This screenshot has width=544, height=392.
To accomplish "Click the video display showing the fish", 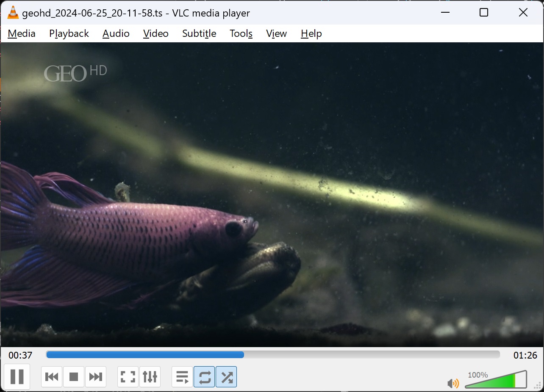I will (272, 195).
